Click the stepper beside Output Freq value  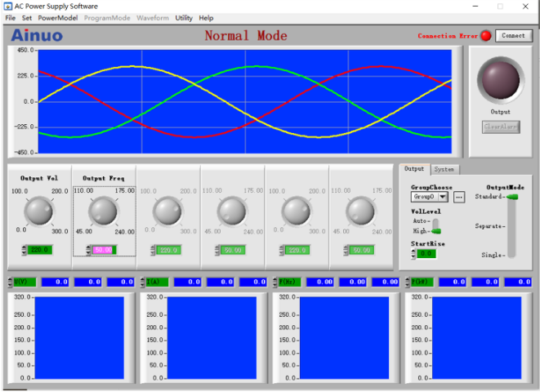(88, 250)
